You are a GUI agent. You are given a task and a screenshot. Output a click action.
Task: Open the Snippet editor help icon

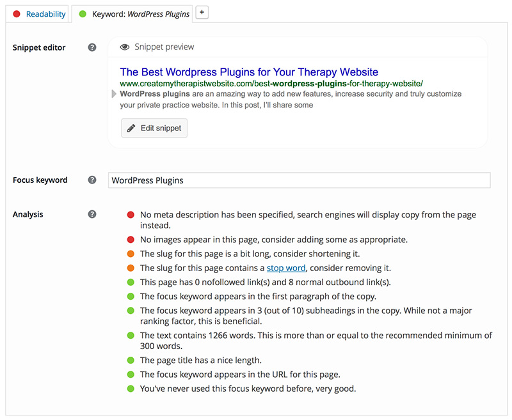click(92, 47)
